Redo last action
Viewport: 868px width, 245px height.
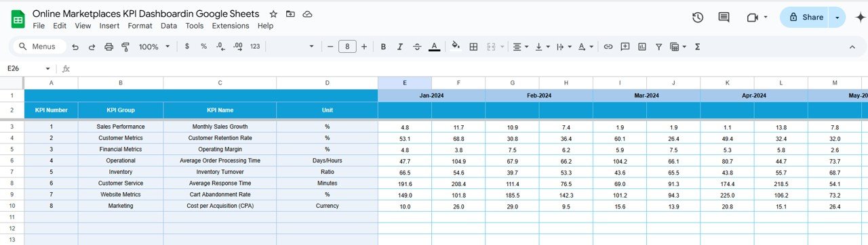[92, 47]
